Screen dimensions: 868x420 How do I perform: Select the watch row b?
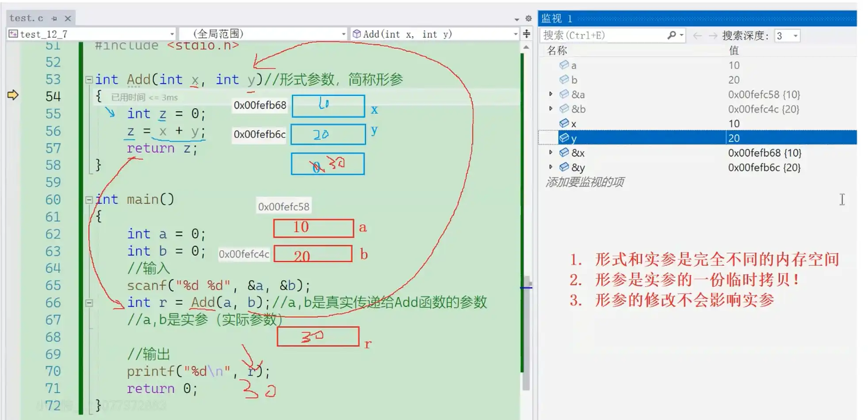pyautogui.click(x=697, y=80)
